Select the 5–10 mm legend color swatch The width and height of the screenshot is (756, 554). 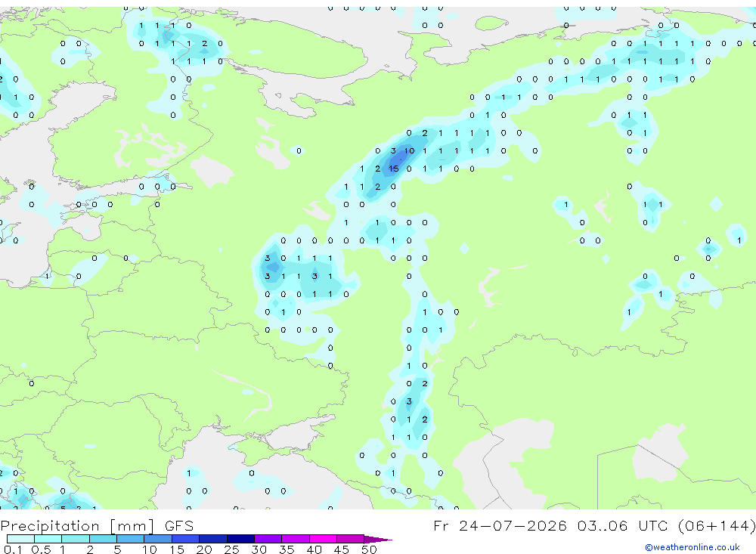tap(131, 539)
